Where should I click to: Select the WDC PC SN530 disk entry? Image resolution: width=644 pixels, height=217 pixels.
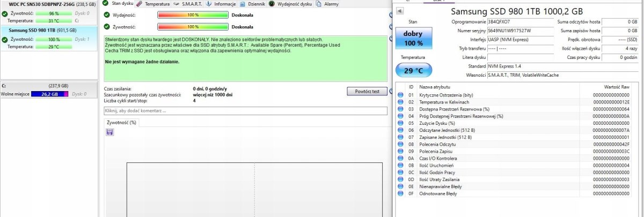(x=48, y=12)
